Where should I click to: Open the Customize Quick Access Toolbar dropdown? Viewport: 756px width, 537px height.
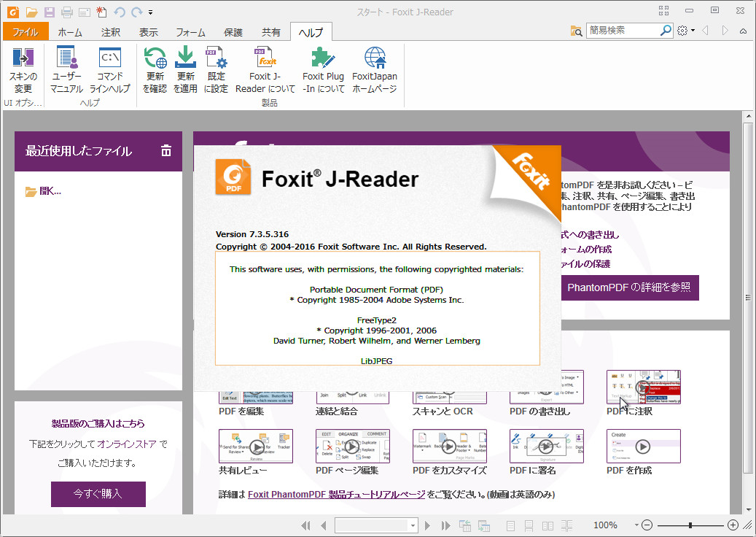point(150,12)
